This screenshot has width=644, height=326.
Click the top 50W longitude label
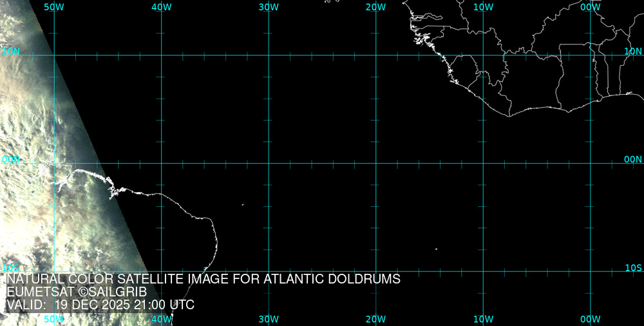pyautogui.click(x=54, y=7)
